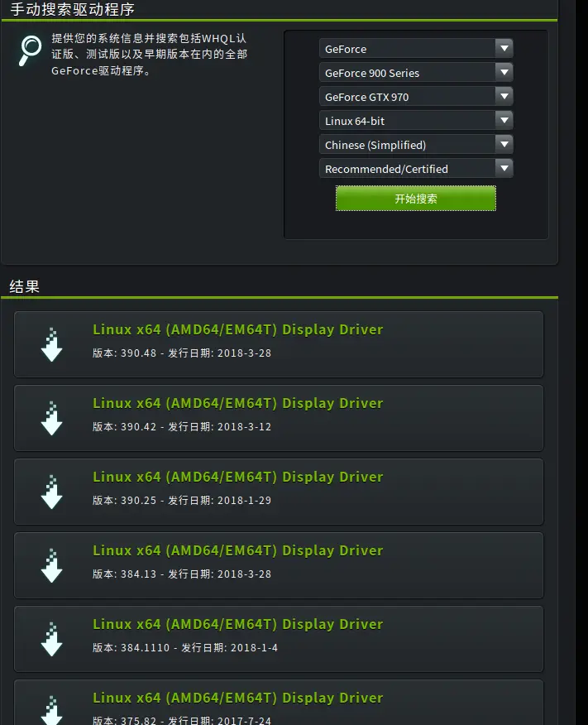Expand the GeForce 900 Series dropdown
Screen dimensions: 588x725
[416, 73]
